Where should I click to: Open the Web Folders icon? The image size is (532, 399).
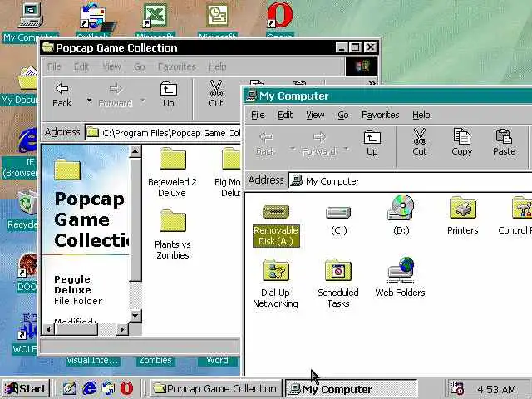[x=400, y=278]
